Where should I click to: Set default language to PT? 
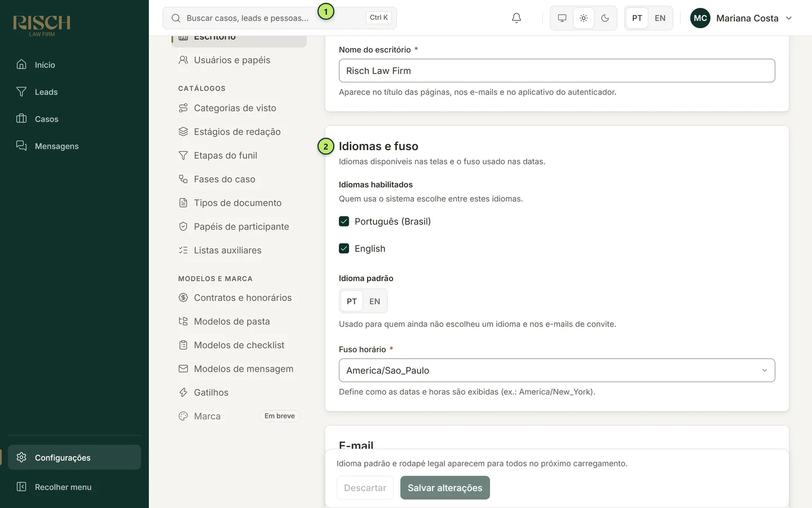tap(352, 301)
